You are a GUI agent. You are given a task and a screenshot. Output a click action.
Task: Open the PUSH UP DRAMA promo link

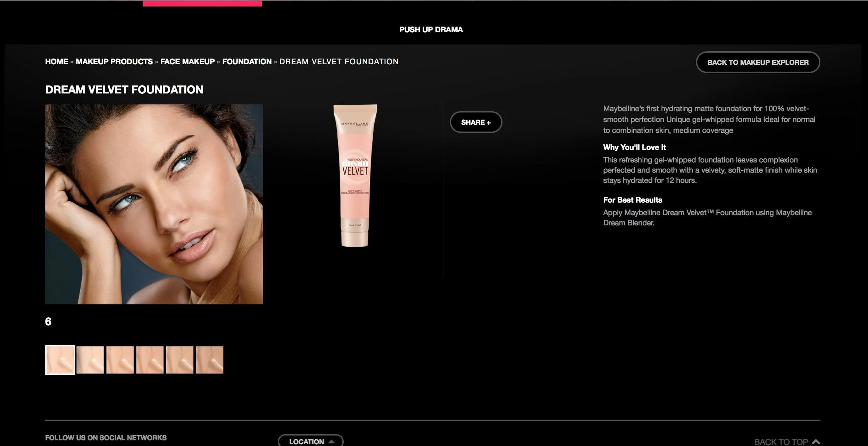point(431,30)
